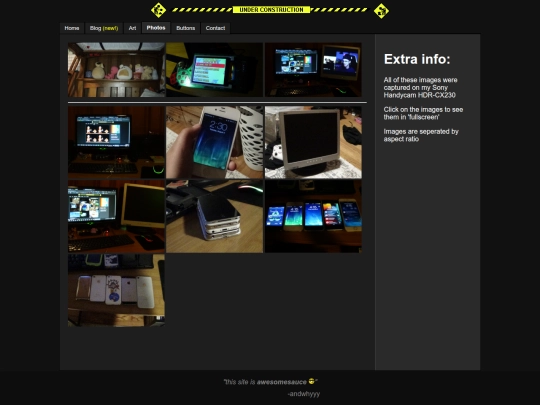Open the beige square LCD monitor photo
This screenshot has width=540, height=405.
[313, 142]
